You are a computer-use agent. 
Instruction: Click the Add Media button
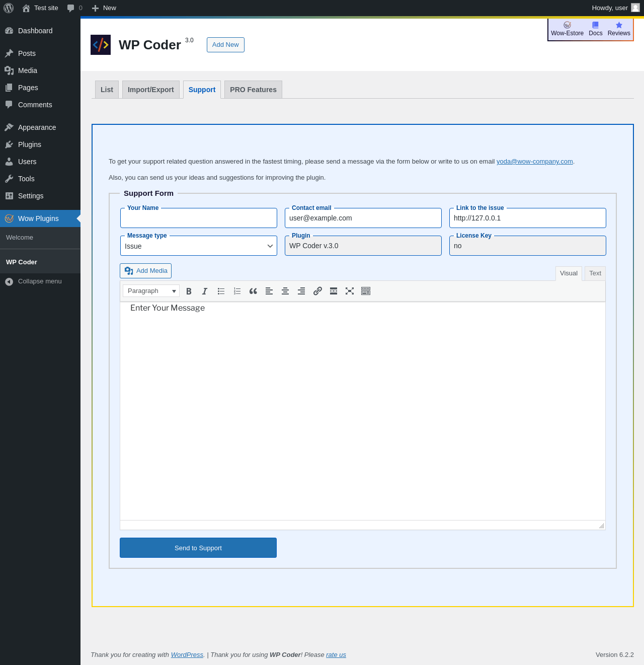coord(145,271)
